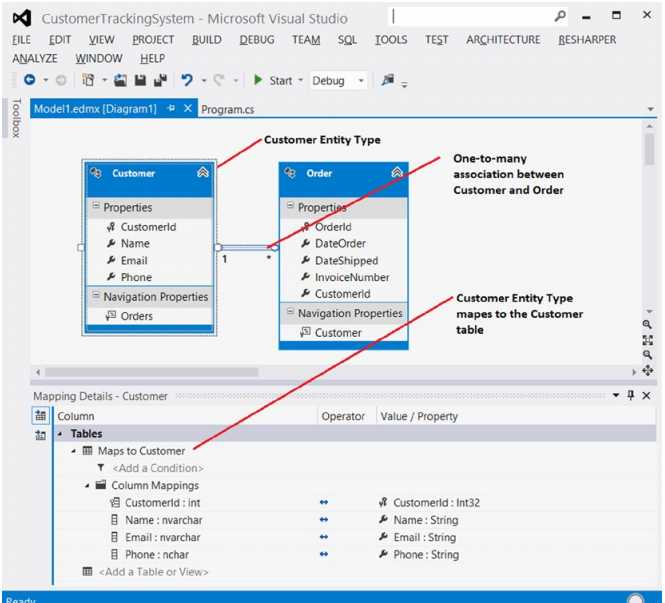The image size is (665, 603).
Task: Click the Operator column header
Action: point(343,416)
